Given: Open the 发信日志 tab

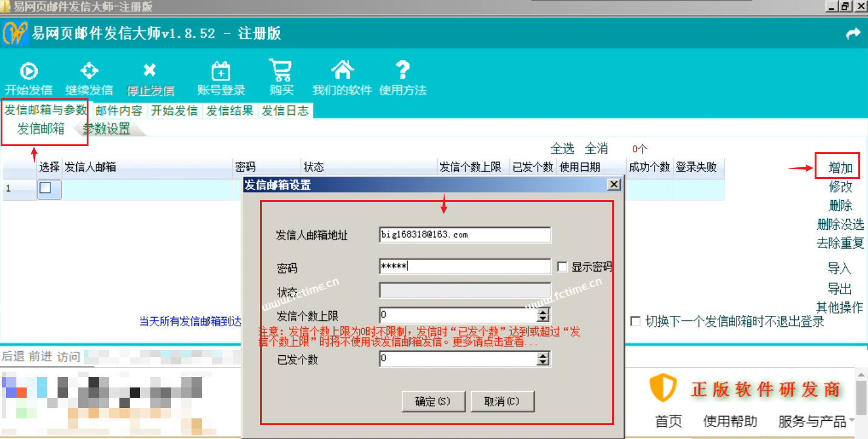Looking at the screenshot, I should (285, 111).
